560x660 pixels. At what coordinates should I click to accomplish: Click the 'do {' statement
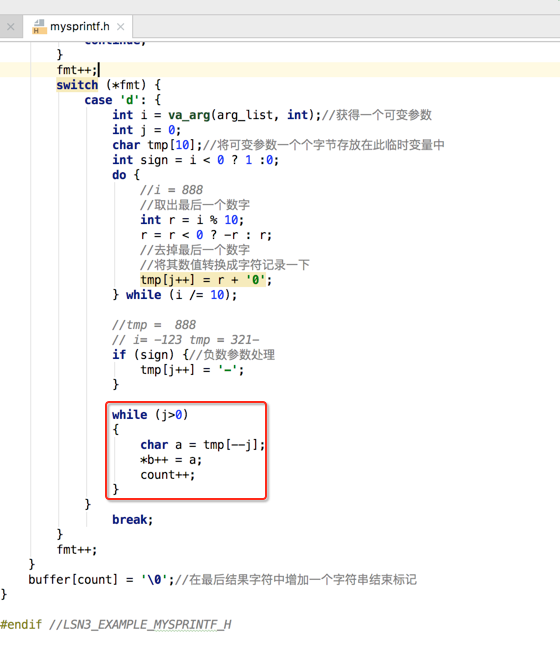pos(126,175)
